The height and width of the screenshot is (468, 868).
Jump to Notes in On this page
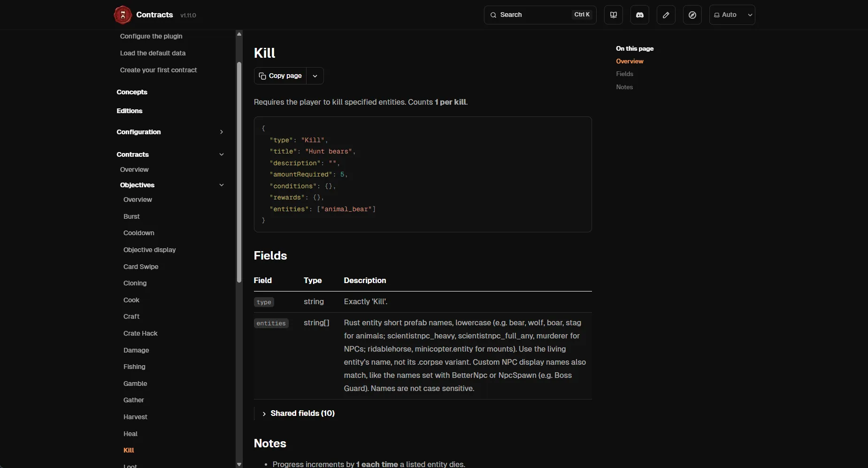pos(624,87)
